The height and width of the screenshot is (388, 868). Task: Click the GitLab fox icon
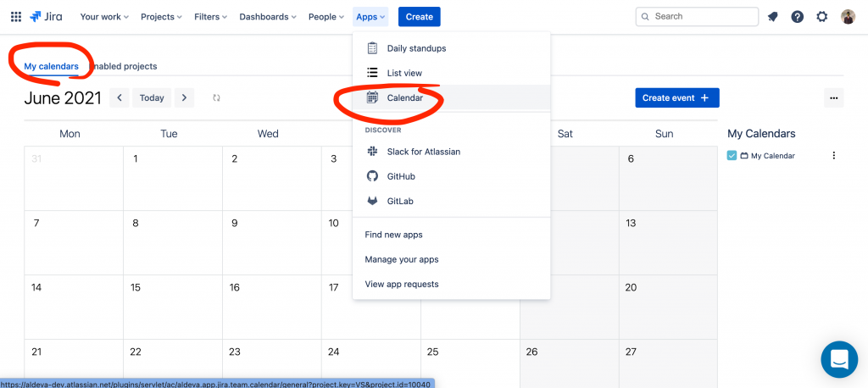pyautogui.click(x=373, y=202)
